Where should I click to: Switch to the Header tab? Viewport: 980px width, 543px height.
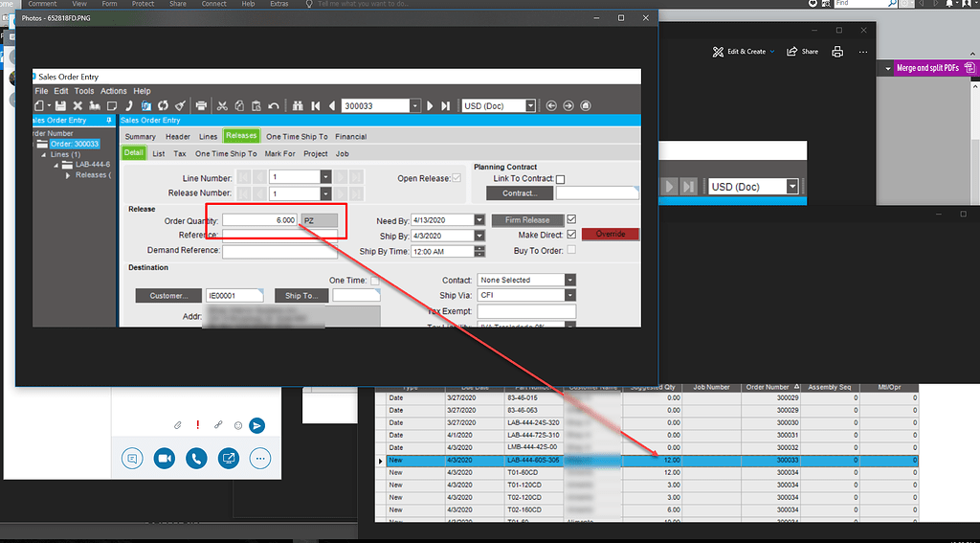click(178, 136)
